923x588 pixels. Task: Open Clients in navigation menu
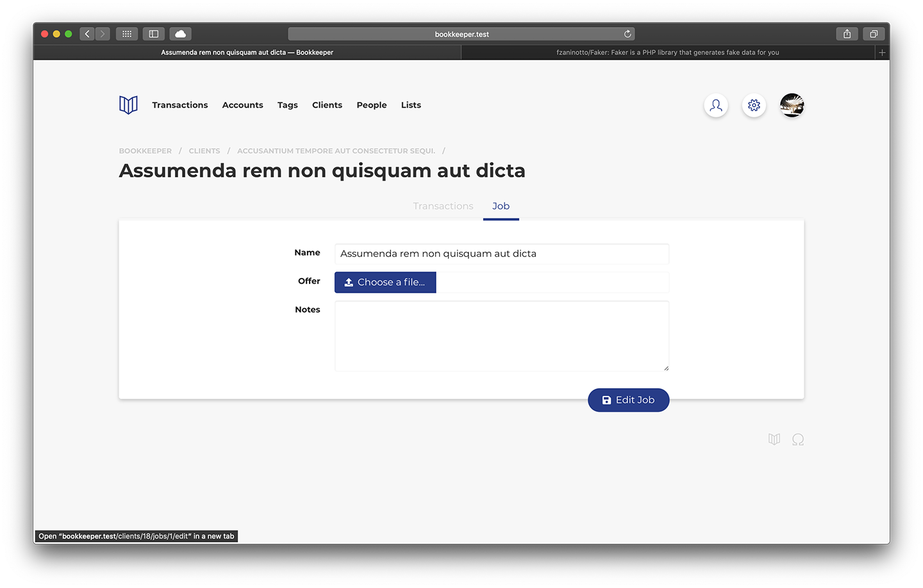[327, 105]
